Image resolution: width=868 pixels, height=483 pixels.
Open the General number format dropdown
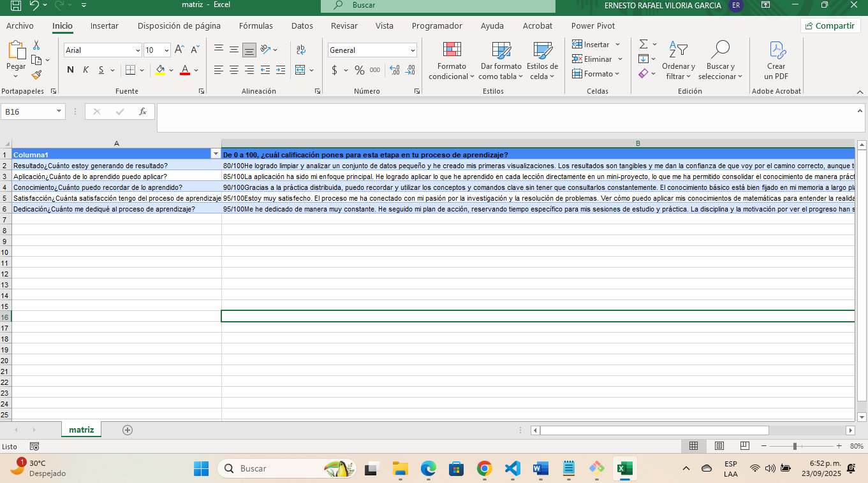pos(413,50)
